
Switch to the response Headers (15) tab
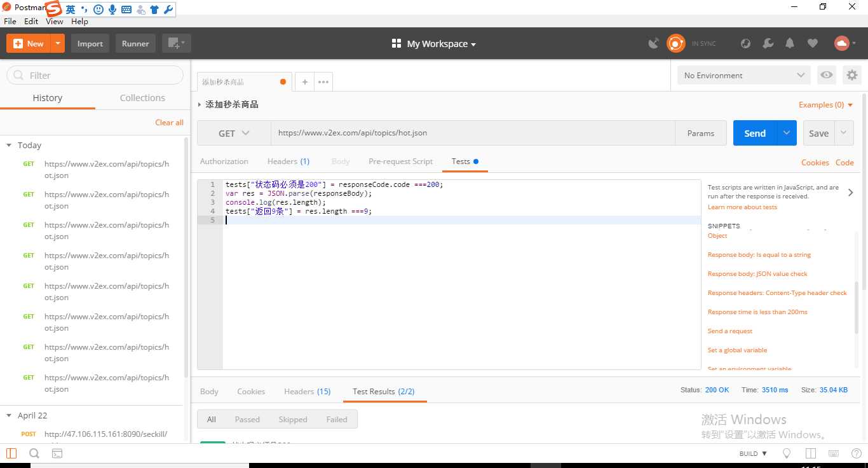pos(308,392)
